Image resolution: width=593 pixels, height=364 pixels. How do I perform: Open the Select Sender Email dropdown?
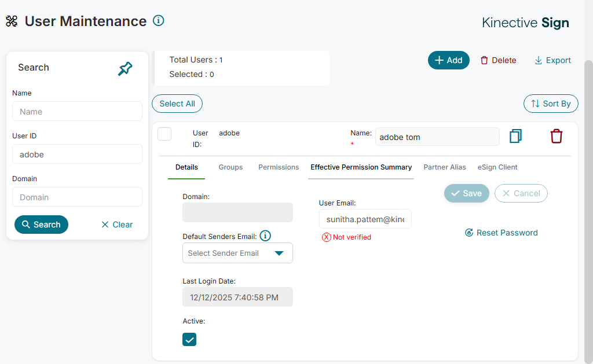(237, 253)
